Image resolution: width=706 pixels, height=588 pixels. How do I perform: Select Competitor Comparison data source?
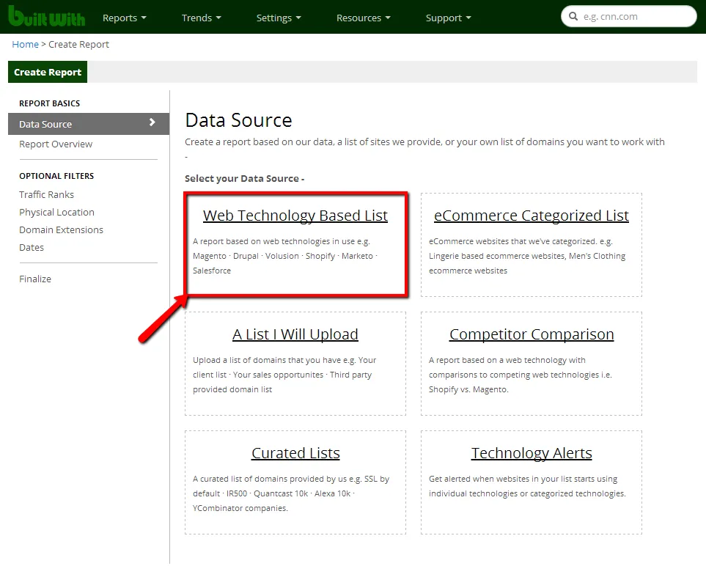pyautogui.click(x=531, y=335)
